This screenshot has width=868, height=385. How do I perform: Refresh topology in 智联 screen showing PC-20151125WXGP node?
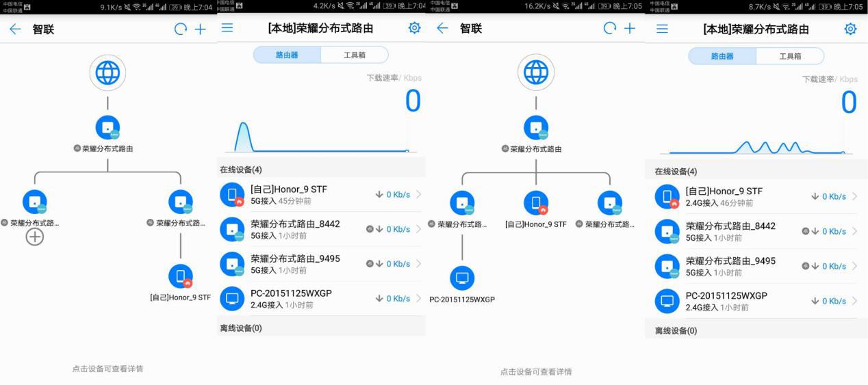pyautogui.click(x=609, y=28)
